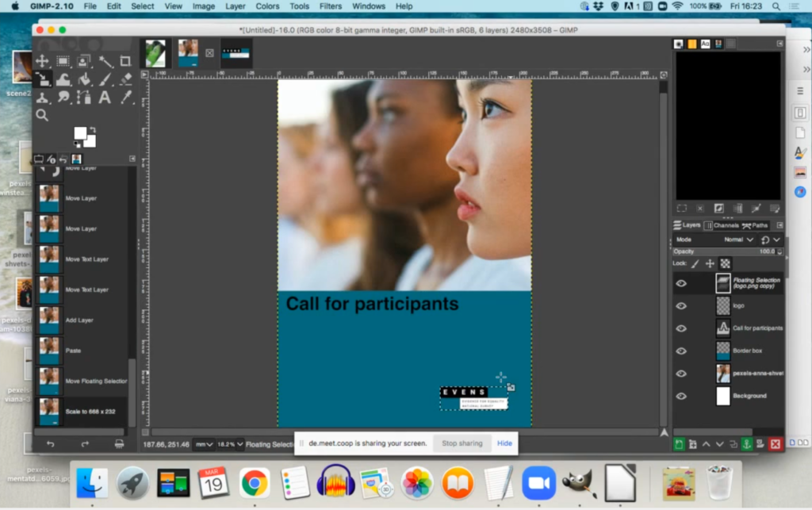This screenshot has width=812, height=510.
Task: Toggle lock position and size
Action: 710,263
